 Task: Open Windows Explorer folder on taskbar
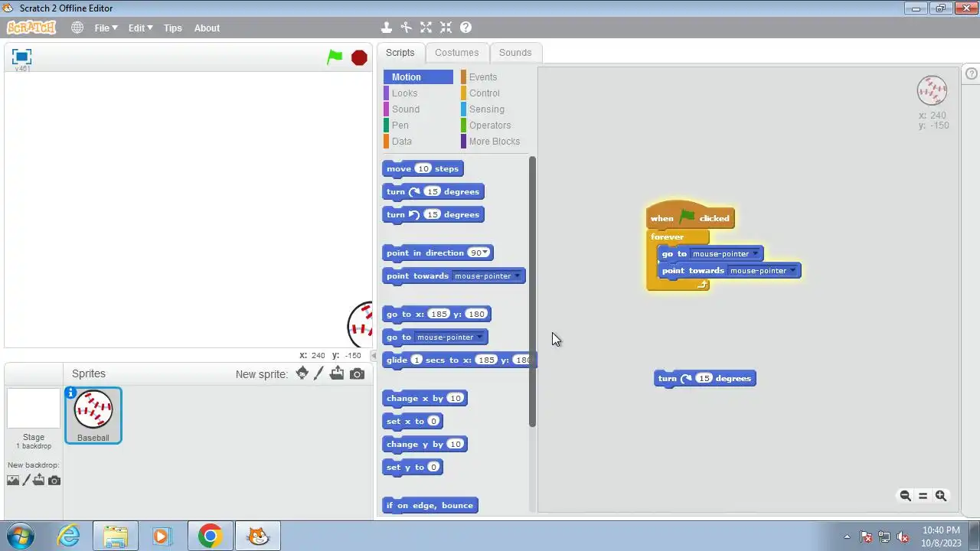point(115,536)
